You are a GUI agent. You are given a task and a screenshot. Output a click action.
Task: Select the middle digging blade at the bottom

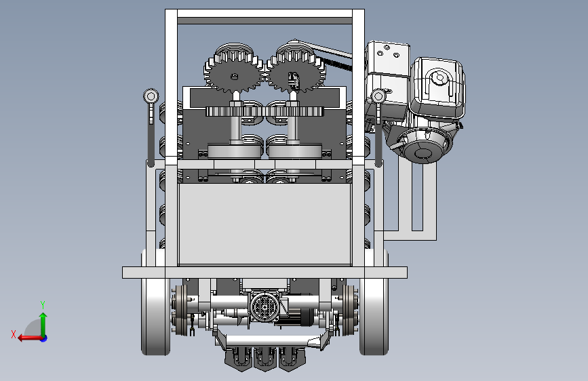(x=265, y=359)
